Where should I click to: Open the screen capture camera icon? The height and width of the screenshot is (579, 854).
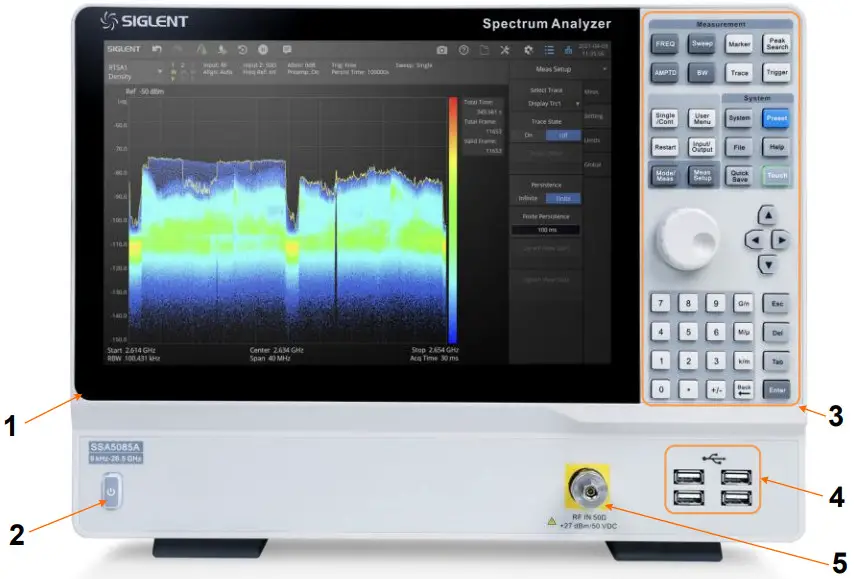point(442,50)
